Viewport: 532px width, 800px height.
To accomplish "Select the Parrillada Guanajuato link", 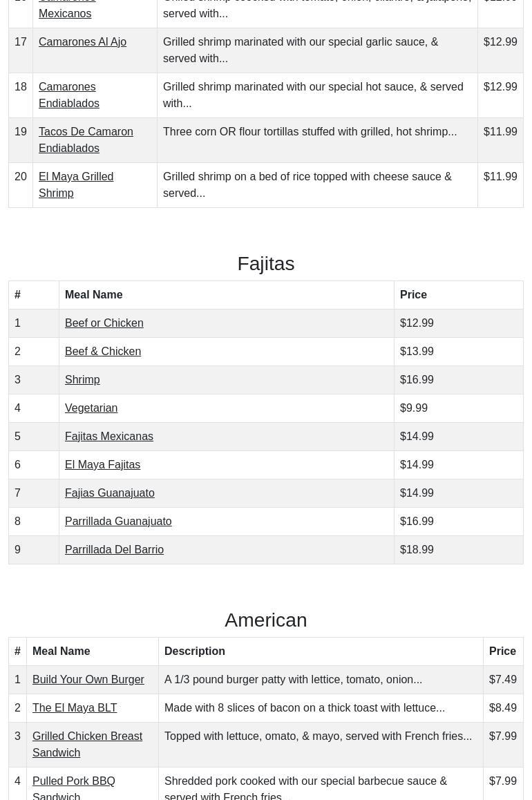I will (x=117, y=521).
